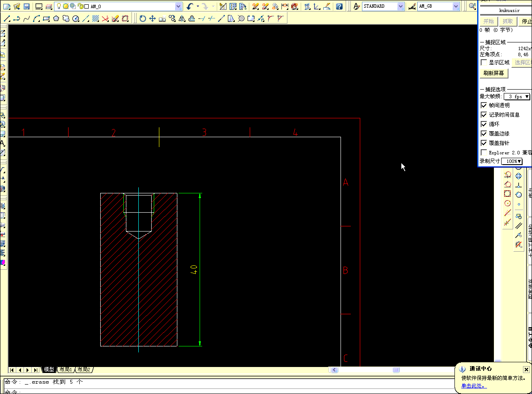Viewport: 532px width, 394px height.
Task: Click the parallel lines snap icon
Action: point(519,226)
